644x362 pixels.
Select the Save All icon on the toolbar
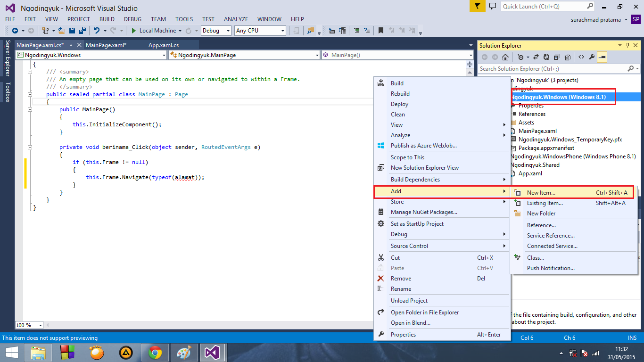tap(83, 31)
